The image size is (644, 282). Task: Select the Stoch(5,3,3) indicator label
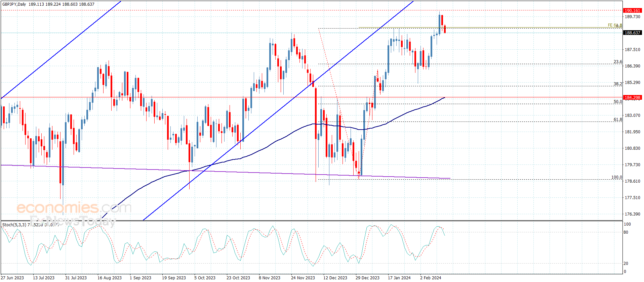(x=14, y=225)
